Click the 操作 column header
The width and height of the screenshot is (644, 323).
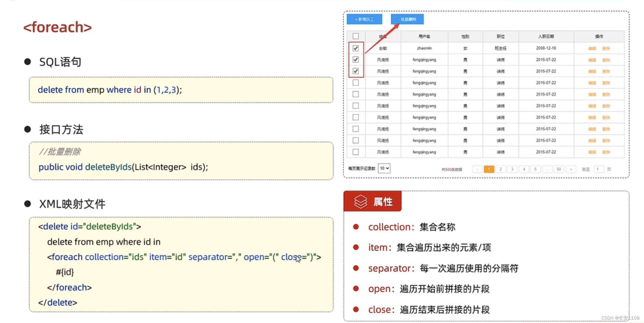[599, 36]
